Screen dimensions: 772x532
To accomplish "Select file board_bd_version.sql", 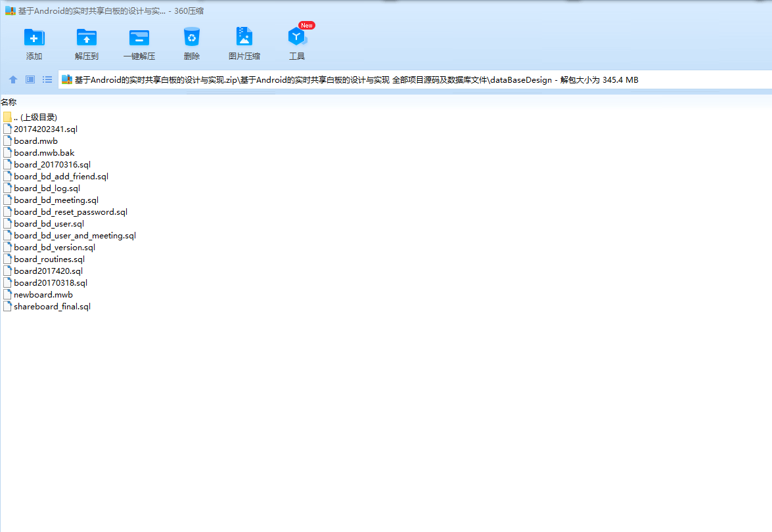I will click(x=55, y=247).
